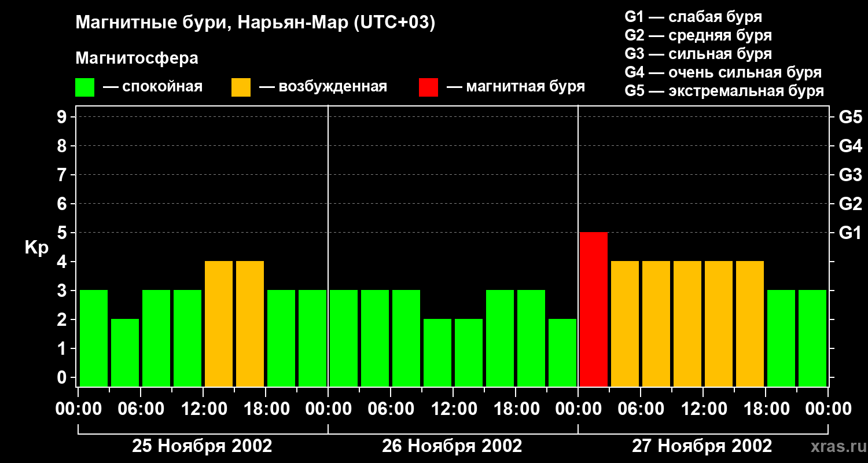Click the 'Магнитосфера' heading
Screen dimensions: 868x463
tap(137, 58)
